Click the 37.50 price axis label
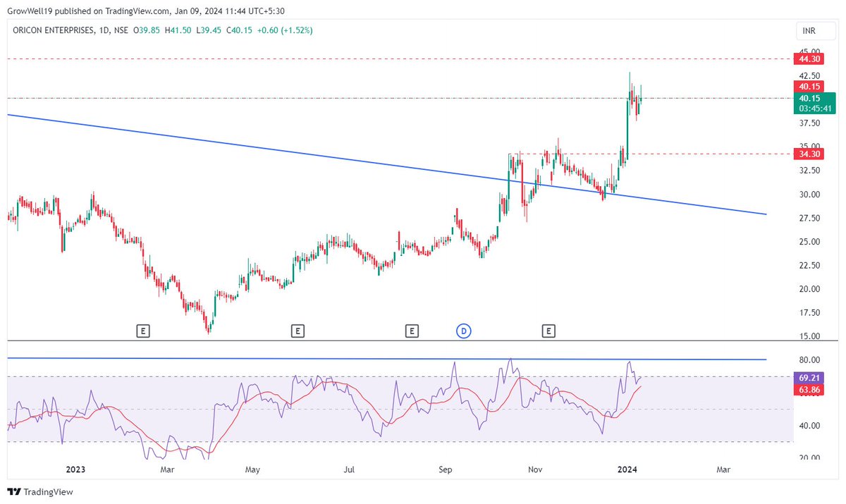The image size is (846, 504). tap(811, 123)
